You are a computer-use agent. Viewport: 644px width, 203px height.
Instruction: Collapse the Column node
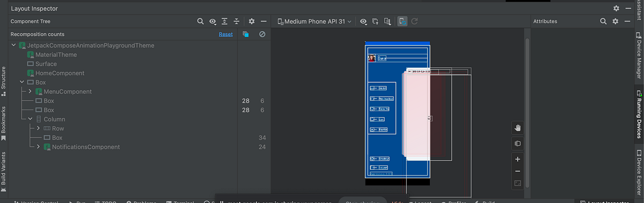[x=30, y=119]
